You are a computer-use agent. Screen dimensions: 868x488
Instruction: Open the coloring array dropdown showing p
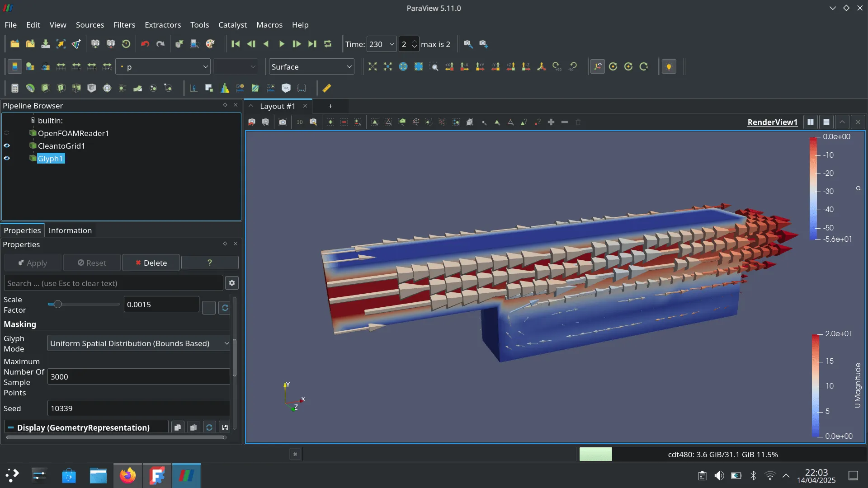pyautogui.click(x=163, y=67)
